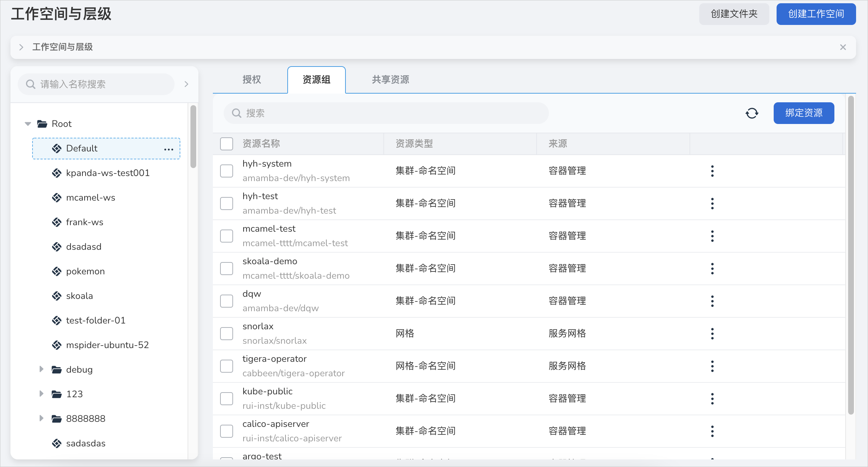The width and height of the screenshot is (868, 467).
Task: Click the workspace icon next to dsadasd
Action: click(x=57, y=247)
